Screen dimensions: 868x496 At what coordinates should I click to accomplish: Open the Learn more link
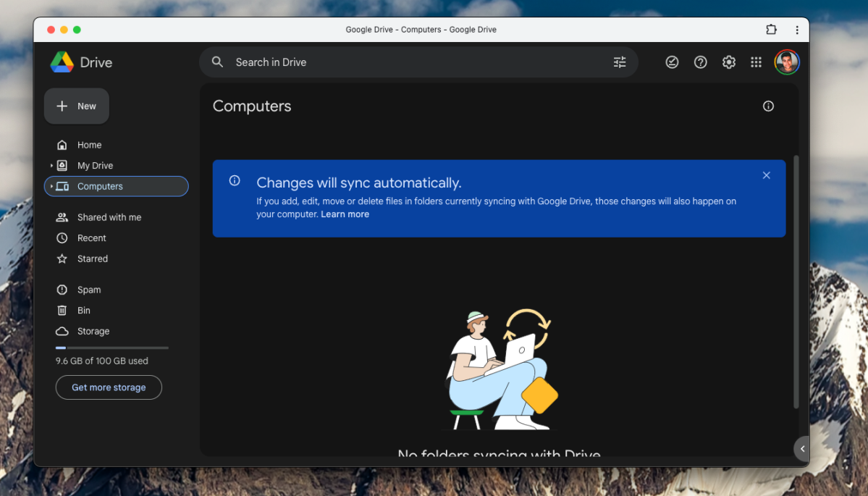pos(345,214)
